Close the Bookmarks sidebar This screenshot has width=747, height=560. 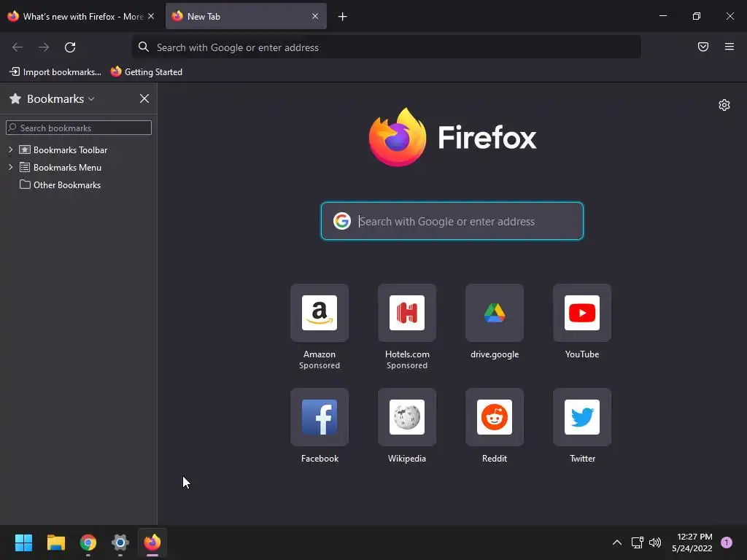pyautogui.click(x=144, y=98)
